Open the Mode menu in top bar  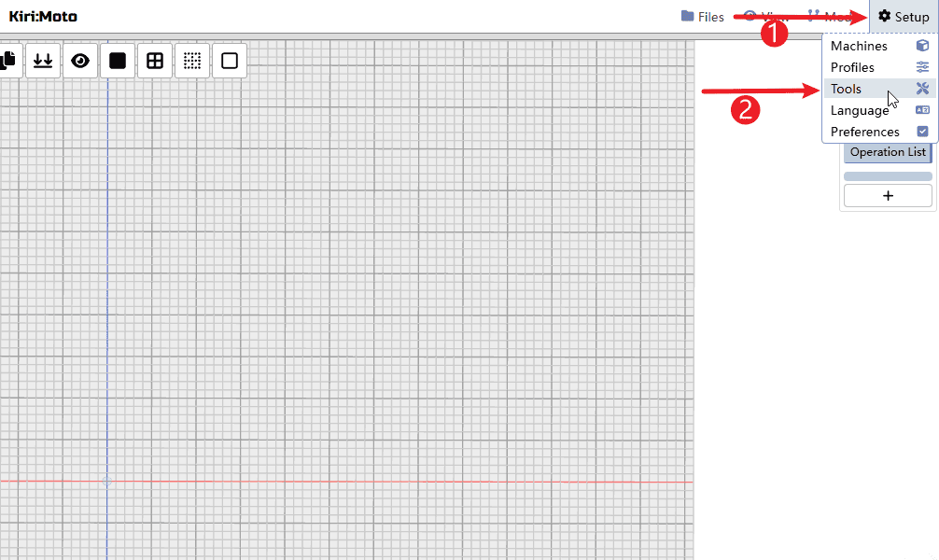pyautogui.click(x=830, y=17)
